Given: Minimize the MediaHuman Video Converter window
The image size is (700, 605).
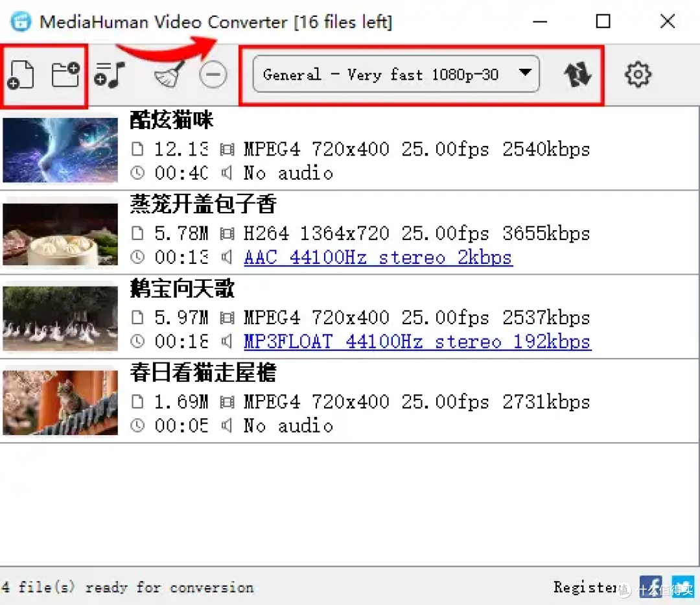Looking at the screenshot, I should tap(540, 21).
